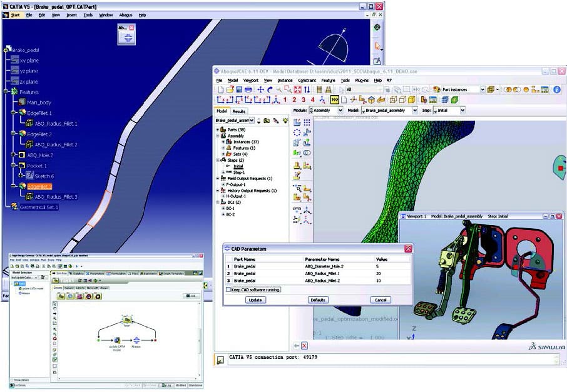Click the Merge/Cut instances icon in toolbox
This screenshot has width=567, height=392.
(307, 153)
